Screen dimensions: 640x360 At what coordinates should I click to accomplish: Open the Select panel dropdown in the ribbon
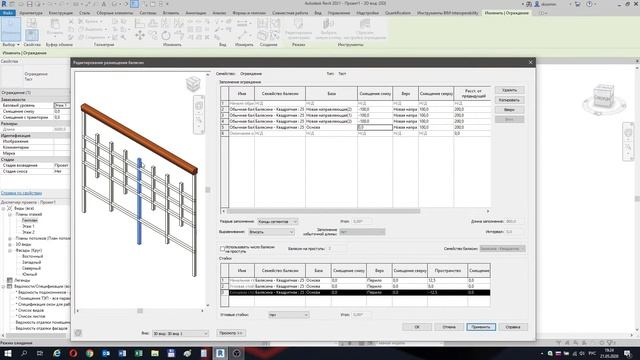click(11, 44)
